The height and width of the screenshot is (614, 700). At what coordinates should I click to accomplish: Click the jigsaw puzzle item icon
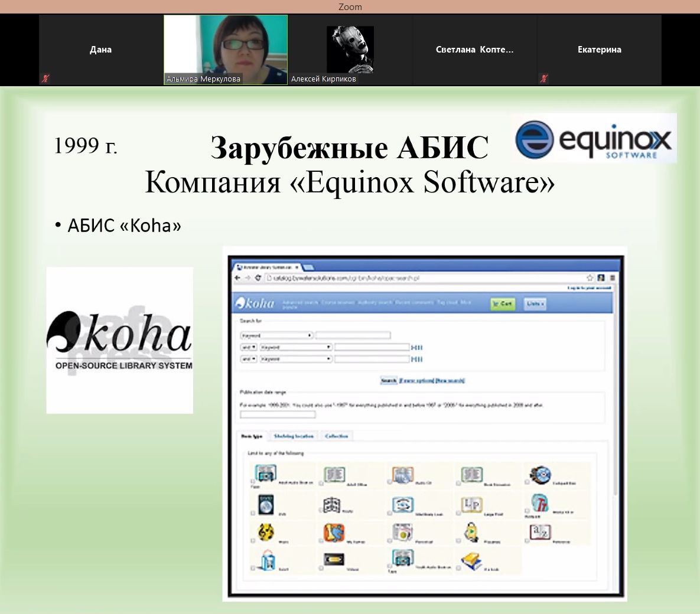pyautogui.click(x=332, y=505)
